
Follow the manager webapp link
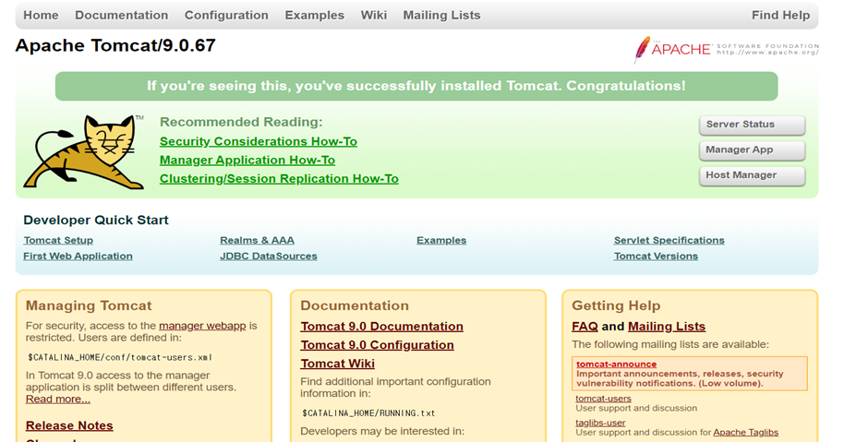(202, 326)
